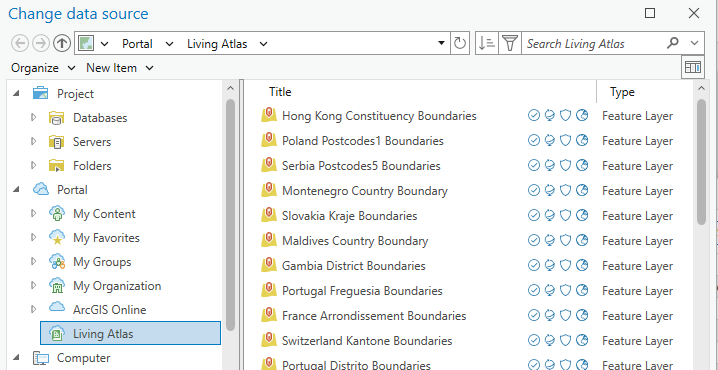The height and width of the screenshot is (370, 718).
Task: Toggle the details panel view icon
Action: coord(692,68)
